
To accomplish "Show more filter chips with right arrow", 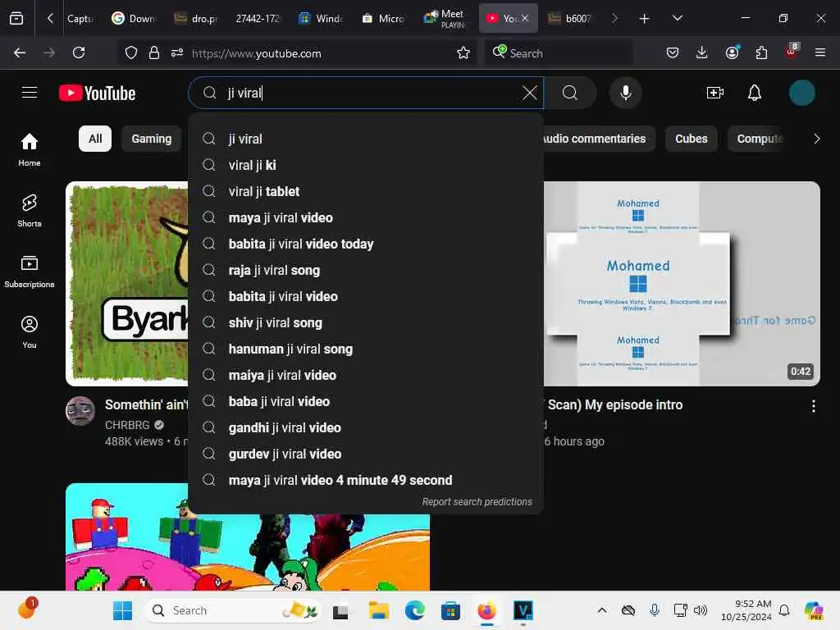I will (x=816, y=139).
